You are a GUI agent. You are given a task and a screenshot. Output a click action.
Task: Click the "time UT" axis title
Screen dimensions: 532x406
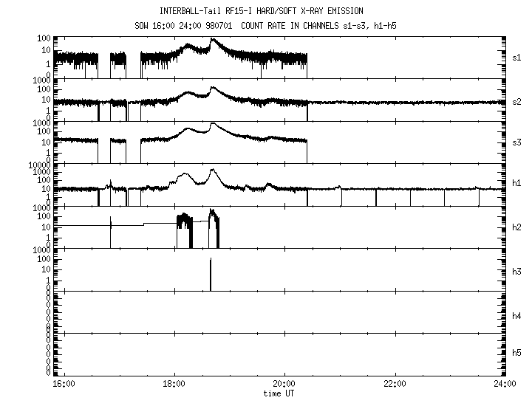(282, 393)
